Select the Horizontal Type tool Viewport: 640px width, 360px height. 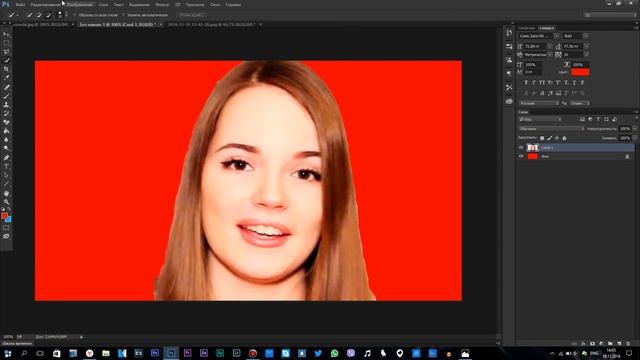pos(6,167)
